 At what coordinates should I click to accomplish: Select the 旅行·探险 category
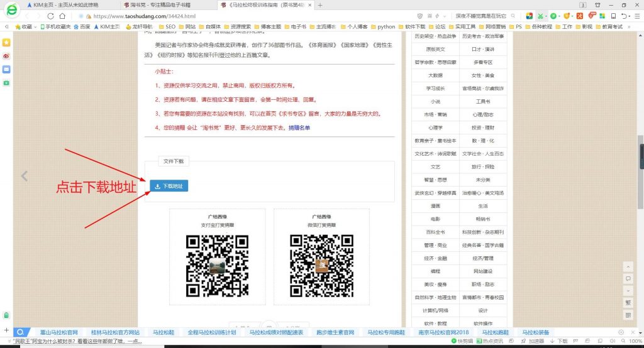[x=483, y=166]
